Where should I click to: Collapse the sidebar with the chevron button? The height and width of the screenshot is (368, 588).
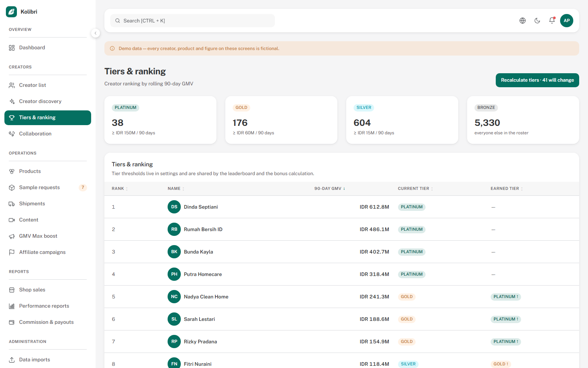tap(96, 33)
